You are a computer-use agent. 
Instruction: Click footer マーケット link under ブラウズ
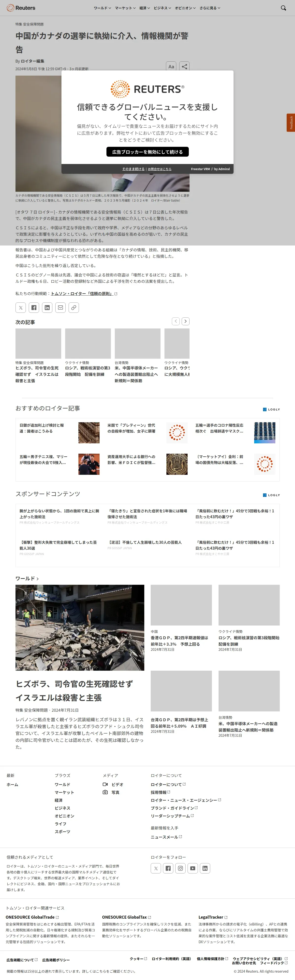click(64, 792)
